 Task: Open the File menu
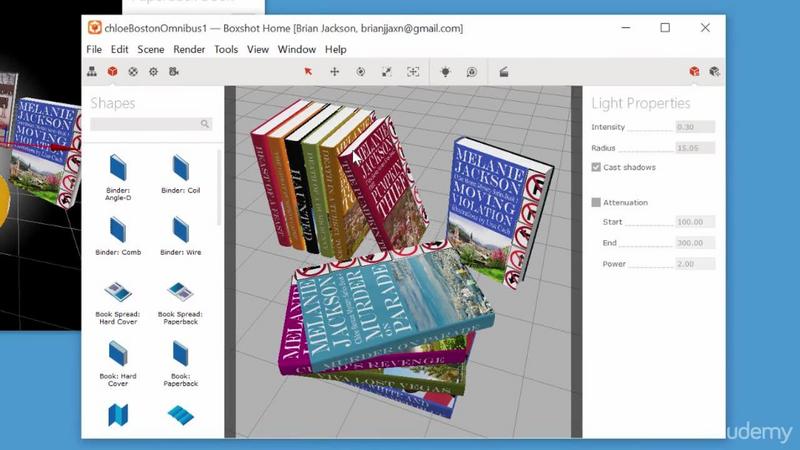pos(94,49)
